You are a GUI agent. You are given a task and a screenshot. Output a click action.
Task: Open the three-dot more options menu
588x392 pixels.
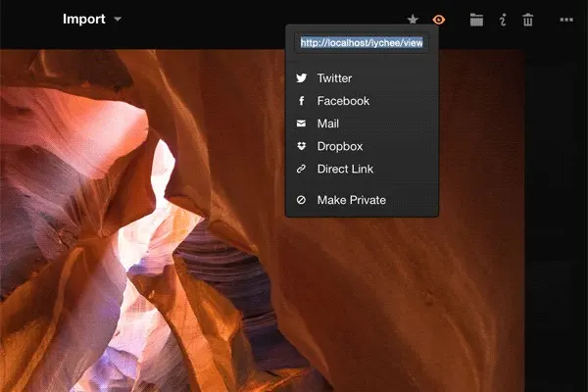566,19
